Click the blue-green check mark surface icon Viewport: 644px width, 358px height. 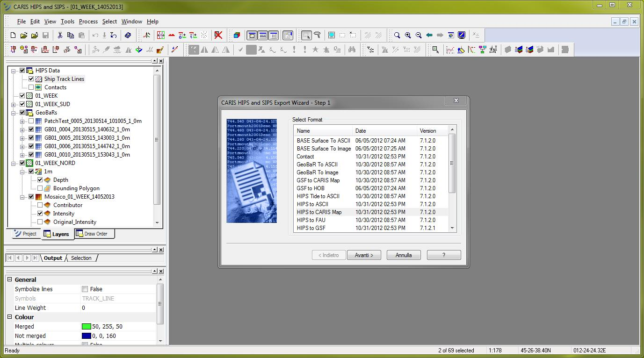point(139,50)
